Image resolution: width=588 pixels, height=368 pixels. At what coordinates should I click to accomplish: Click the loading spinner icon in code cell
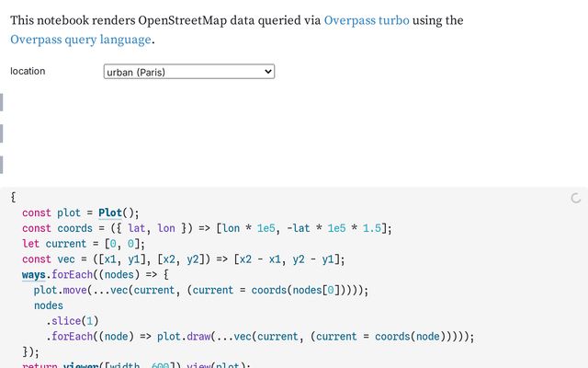(576, 198)
